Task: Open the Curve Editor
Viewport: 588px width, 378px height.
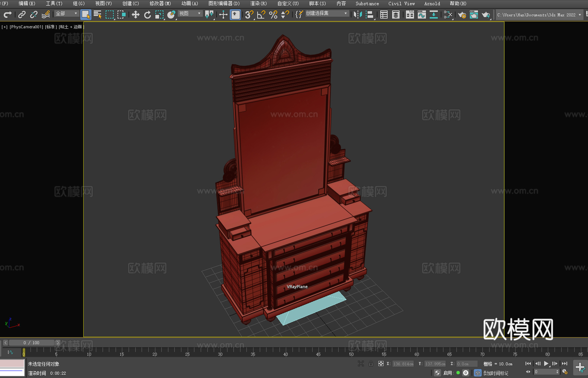Action: pyautogui.click(x=422, y=14)
